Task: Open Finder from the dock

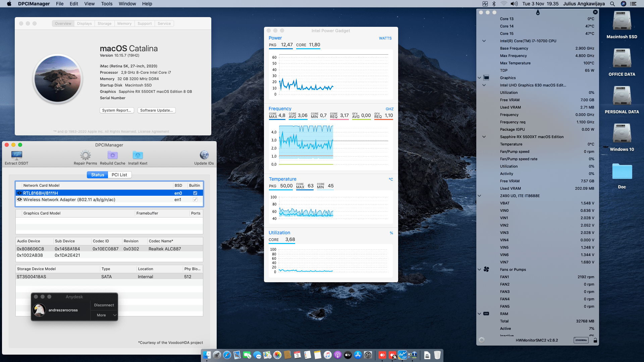Action: click(207, 355)
